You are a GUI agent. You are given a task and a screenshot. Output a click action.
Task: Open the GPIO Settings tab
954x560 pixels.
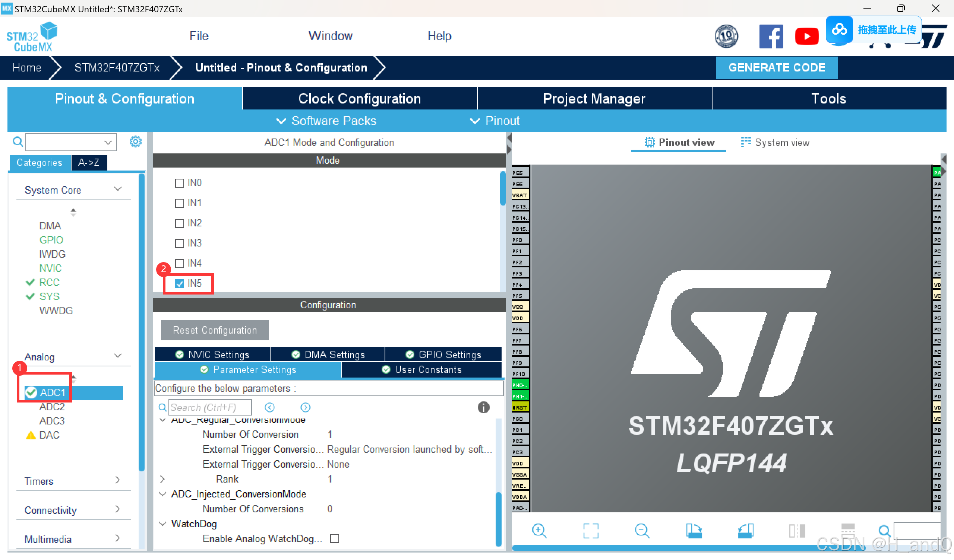[443, 354]
